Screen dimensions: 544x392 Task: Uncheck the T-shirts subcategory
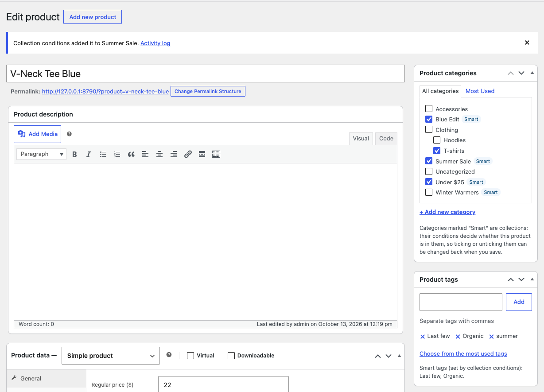[x=437, y=151]
